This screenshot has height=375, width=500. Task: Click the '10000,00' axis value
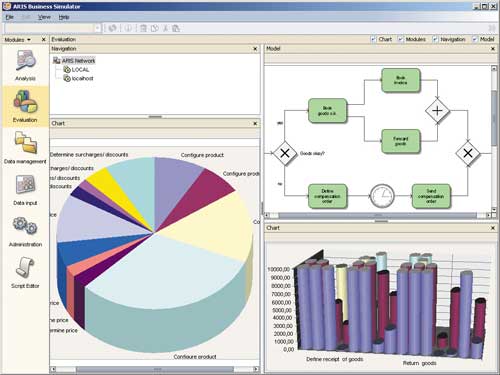click(x=279, y=269)
